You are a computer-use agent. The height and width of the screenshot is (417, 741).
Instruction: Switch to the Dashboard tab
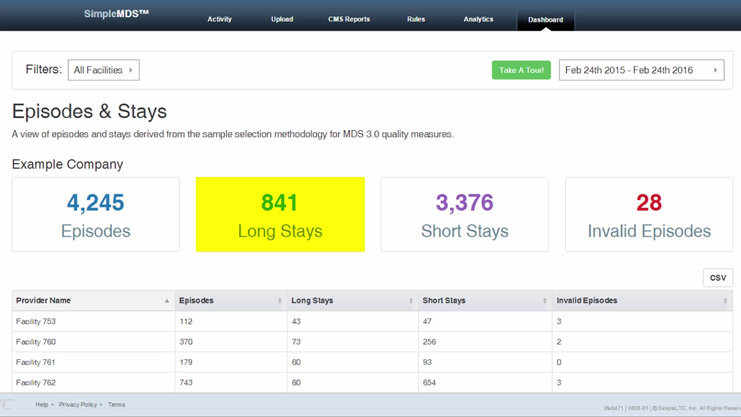click(545, 19)
